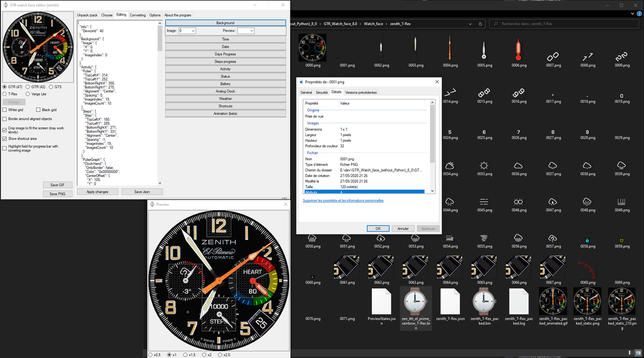
Task: Select the 0045.png fog weather icon
Action: point(484,202)
